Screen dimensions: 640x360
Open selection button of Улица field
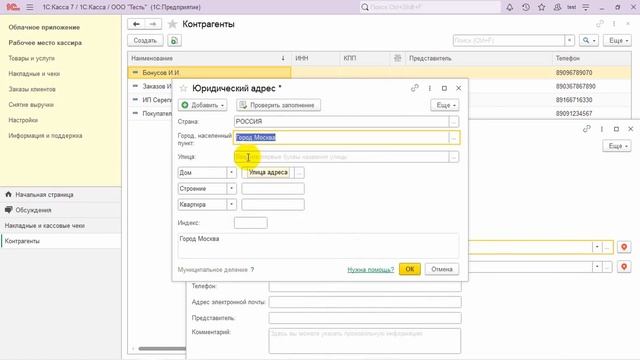(x=453, y=157)
